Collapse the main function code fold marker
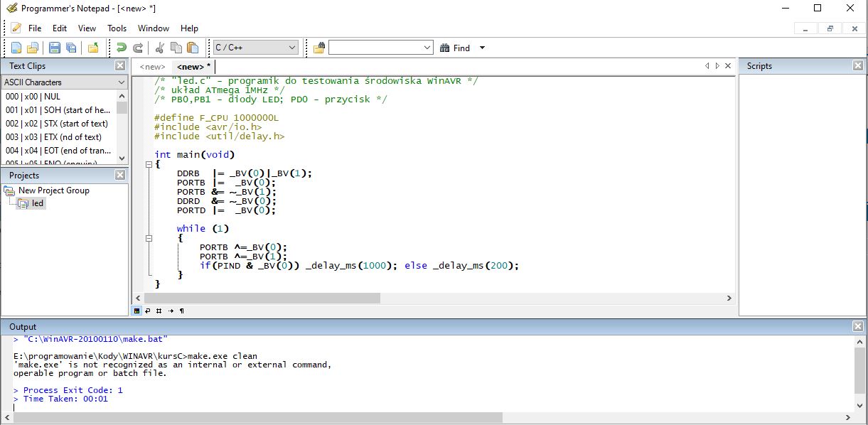 (148, 164)
